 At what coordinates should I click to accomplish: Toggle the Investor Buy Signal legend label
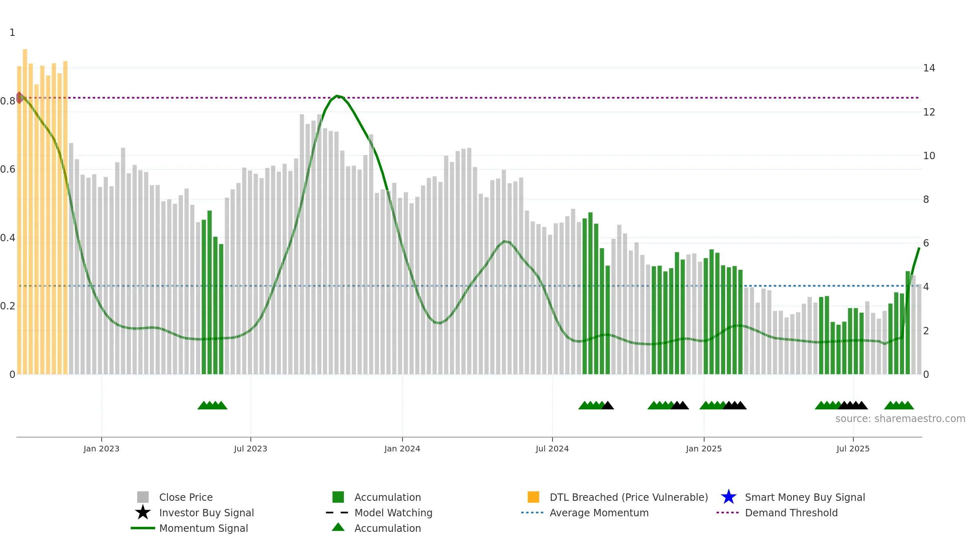tap(207, 513)
